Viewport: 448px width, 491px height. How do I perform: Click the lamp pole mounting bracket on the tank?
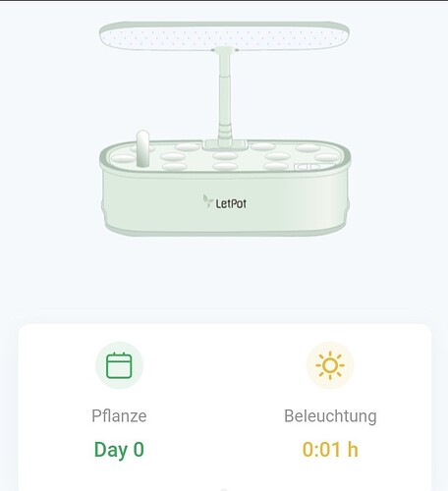click(225, 144)
